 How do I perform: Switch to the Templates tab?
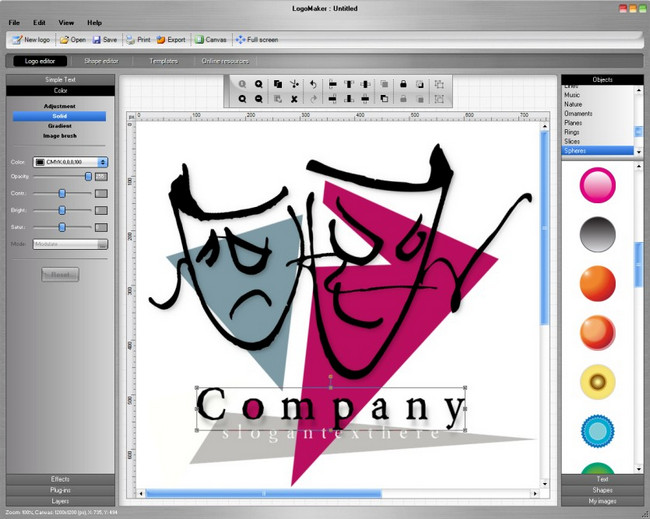163,61
